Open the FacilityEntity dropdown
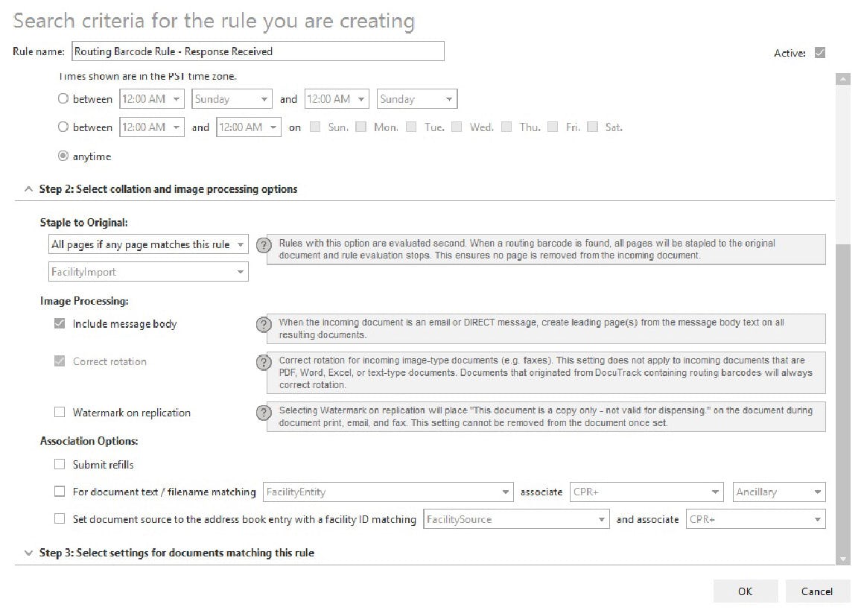Image resolution: width=864 pixels, height=616 pixels. pyautogui.click(x=388, y=492)
